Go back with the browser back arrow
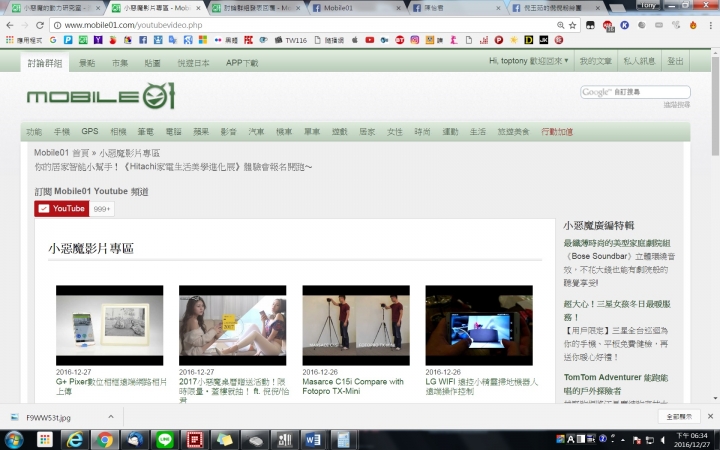This screenshot has width=720, height=450. (10, 25)
